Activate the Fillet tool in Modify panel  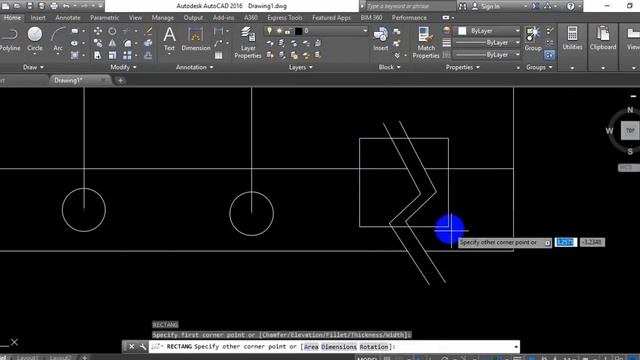[127, 43]
